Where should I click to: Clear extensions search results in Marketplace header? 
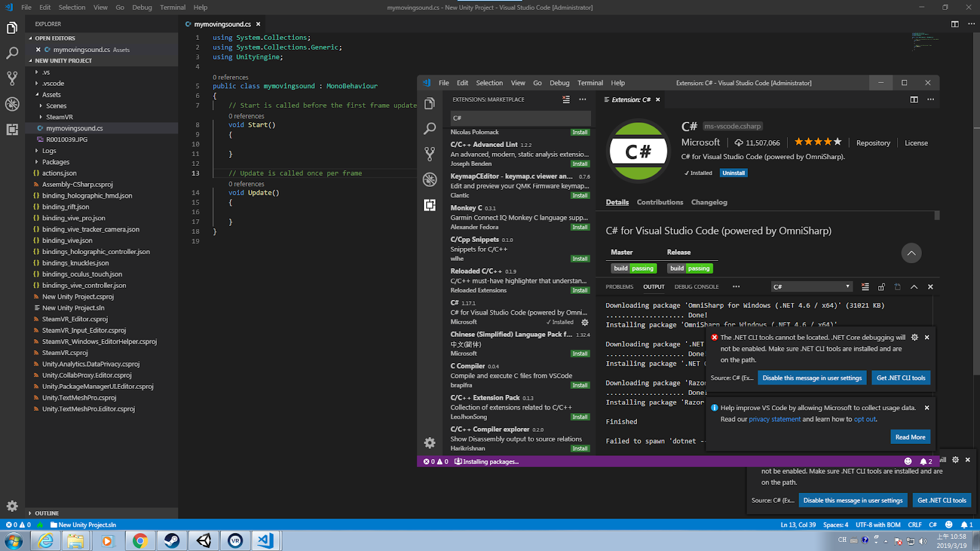click(566, 99)
